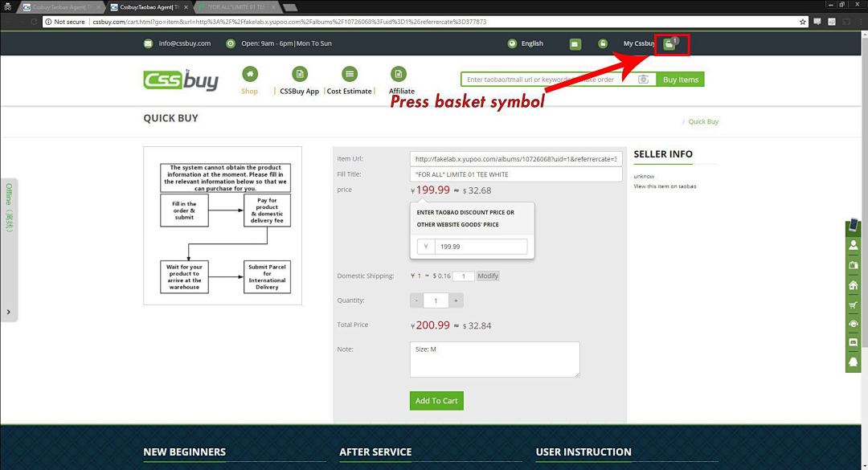Image resolution: width=868 pixels, height=470 pixels.
Task: Click the green mail envelope icon beside English
Action: [575, 43]
